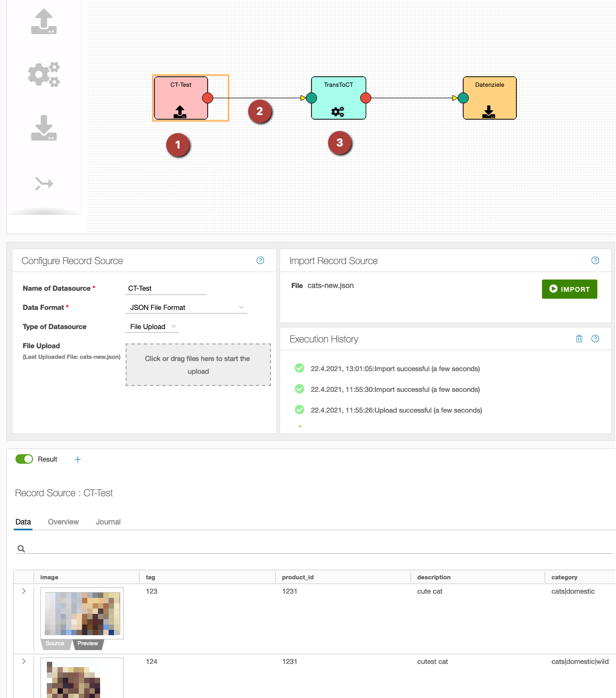Click the Name of Datasource input field
Viewport: 616px width, 698px height.
(166, 288)
